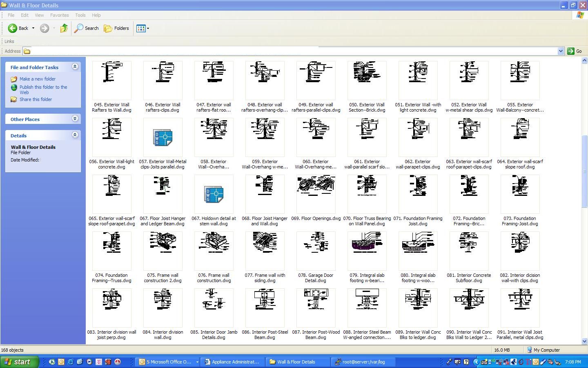Click the Go button
The height and width of the screenshot is (368, 588).
(x=575, y=51)
